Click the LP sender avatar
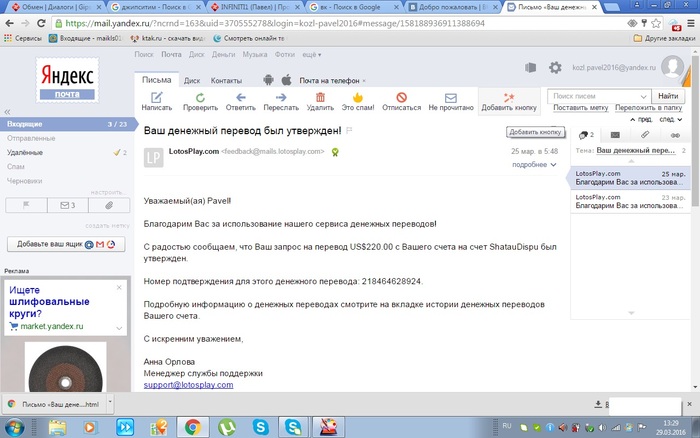 [x=154, y=157]
